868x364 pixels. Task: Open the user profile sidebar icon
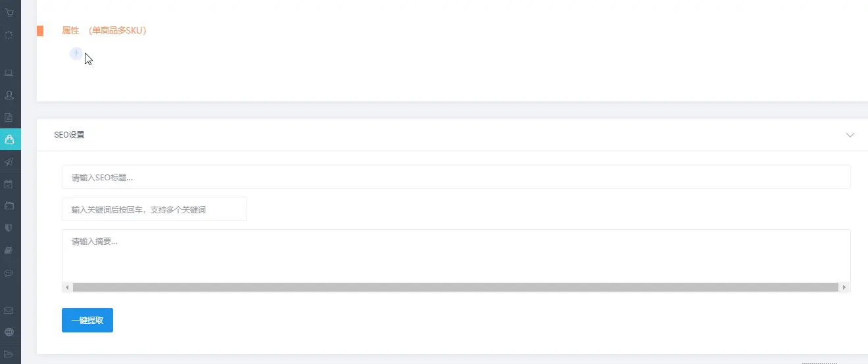(9, 95)
